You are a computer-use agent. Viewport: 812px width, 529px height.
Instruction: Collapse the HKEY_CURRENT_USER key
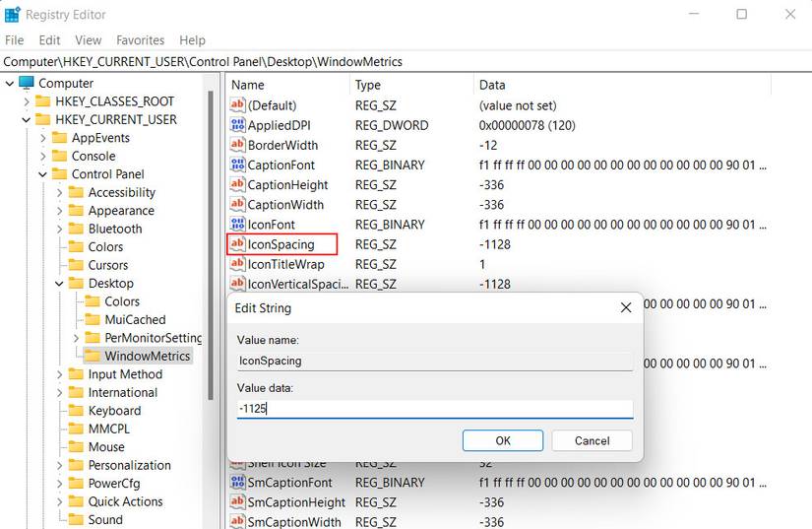(x=27, y=119)
